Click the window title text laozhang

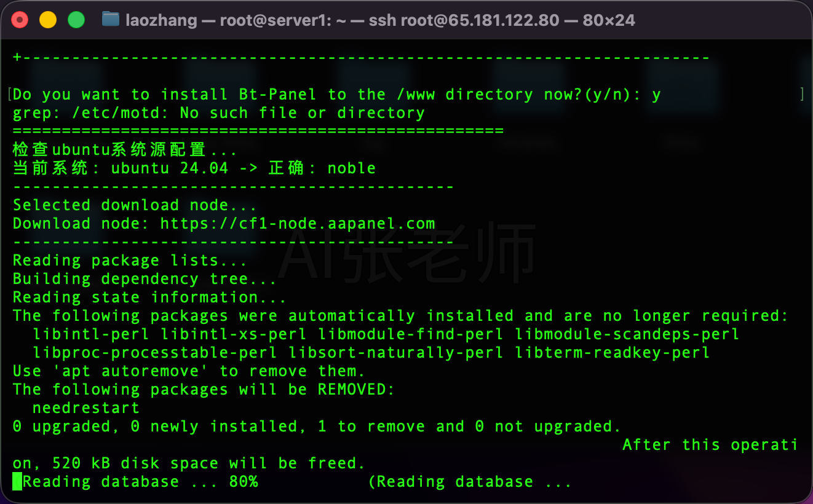pos(161,20)
